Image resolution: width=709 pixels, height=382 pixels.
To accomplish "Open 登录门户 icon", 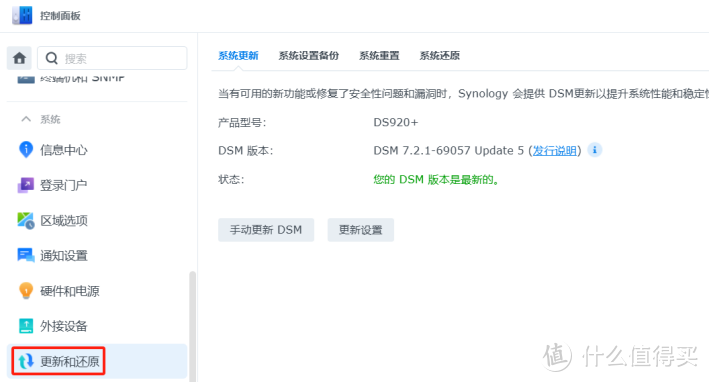I will tap(26, 185).
